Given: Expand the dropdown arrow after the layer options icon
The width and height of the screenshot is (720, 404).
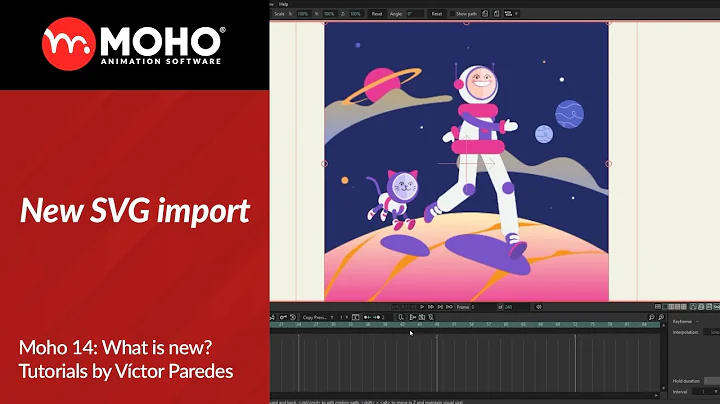Looking at the screenshot, I should point(516,14).
